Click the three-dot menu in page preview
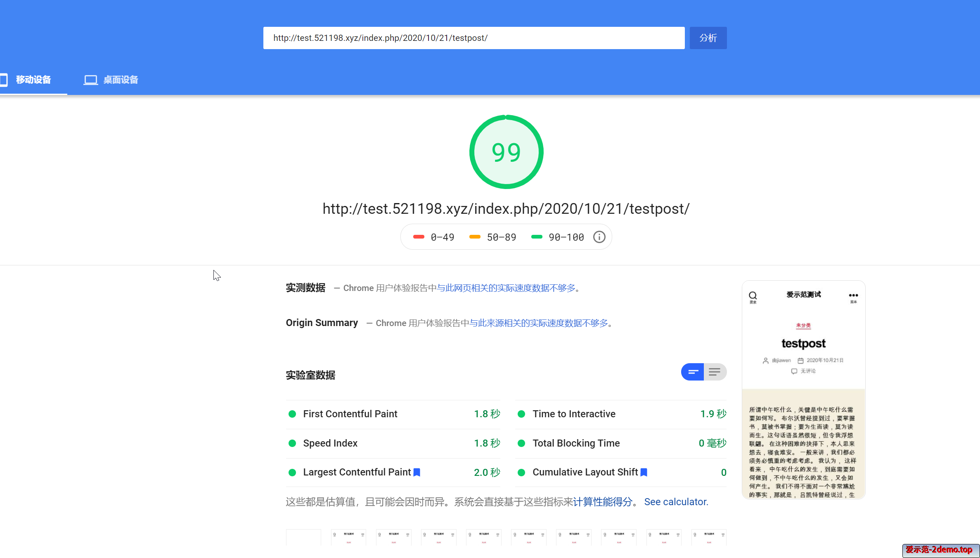 [853, 296]
